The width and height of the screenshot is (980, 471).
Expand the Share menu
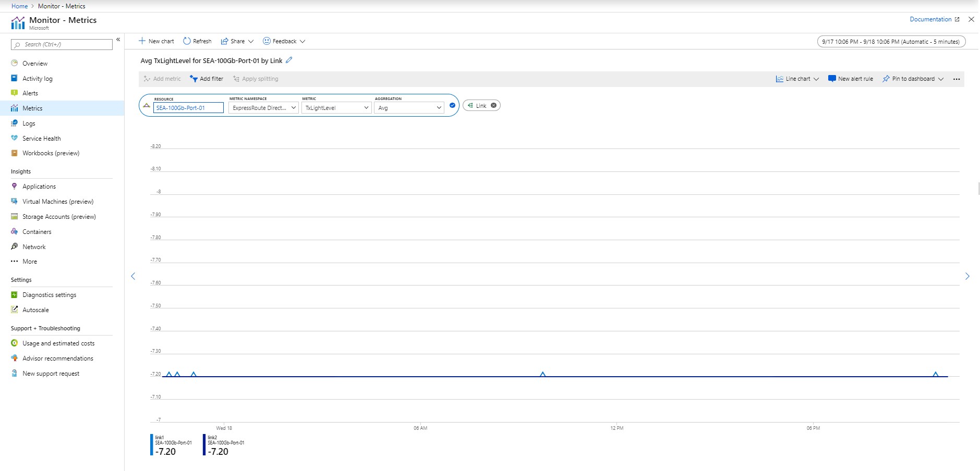[x=236, y=41]
